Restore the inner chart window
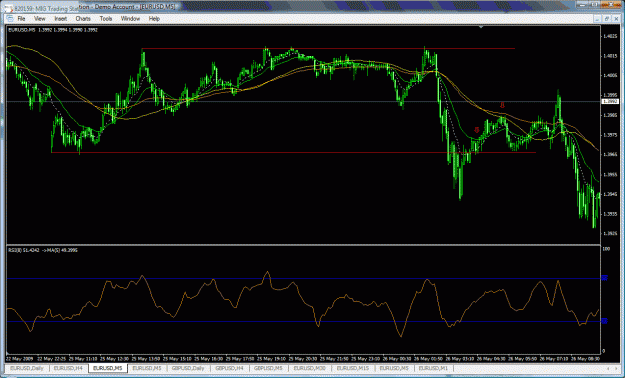 pos(607,18)
